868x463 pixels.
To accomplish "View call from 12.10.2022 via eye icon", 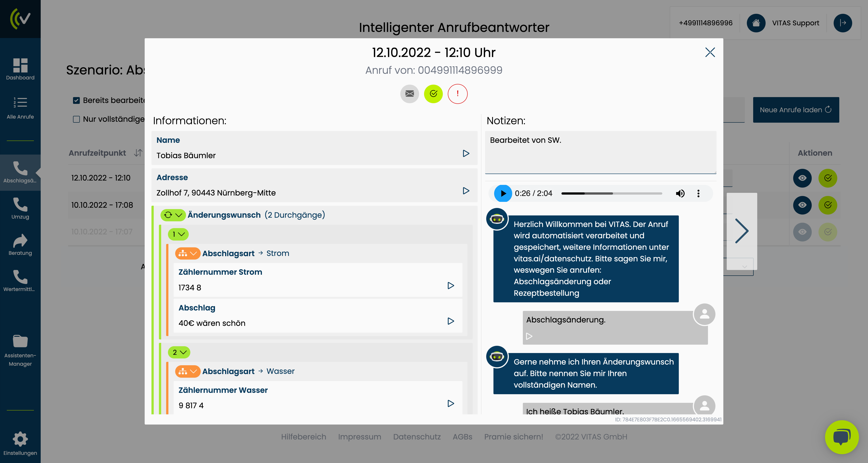I will click(802, 178).
